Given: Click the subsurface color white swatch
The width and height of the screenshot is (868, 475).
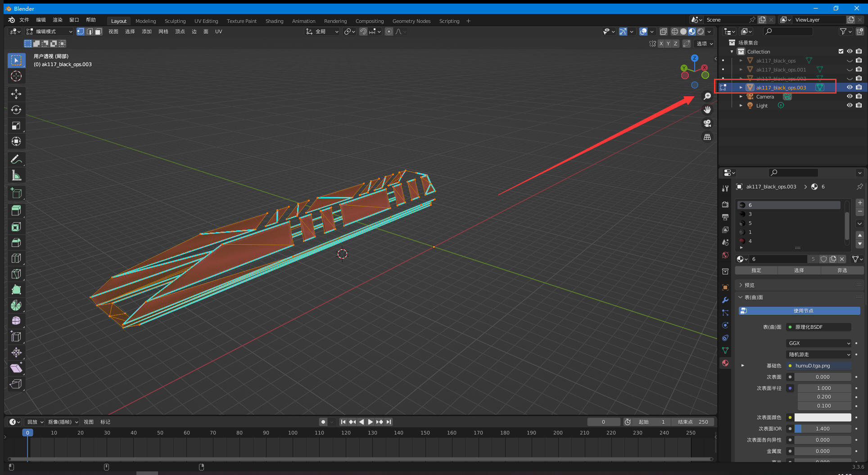Looking at the screenshot, I should pos(823,417).
